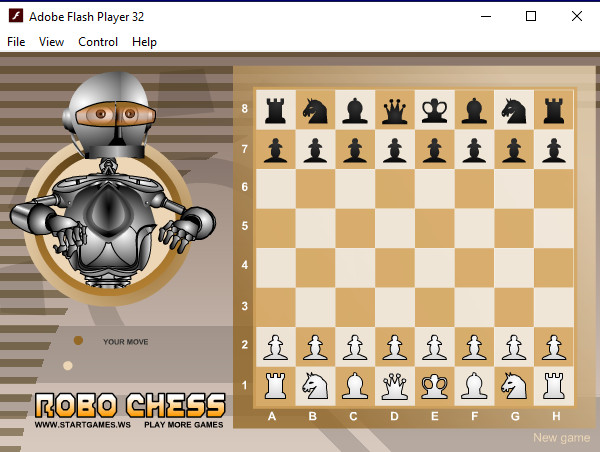Image resolution: width=600 pixels, height=452 pixels.
Task: Click the empty B4 square
Action: 315,268
